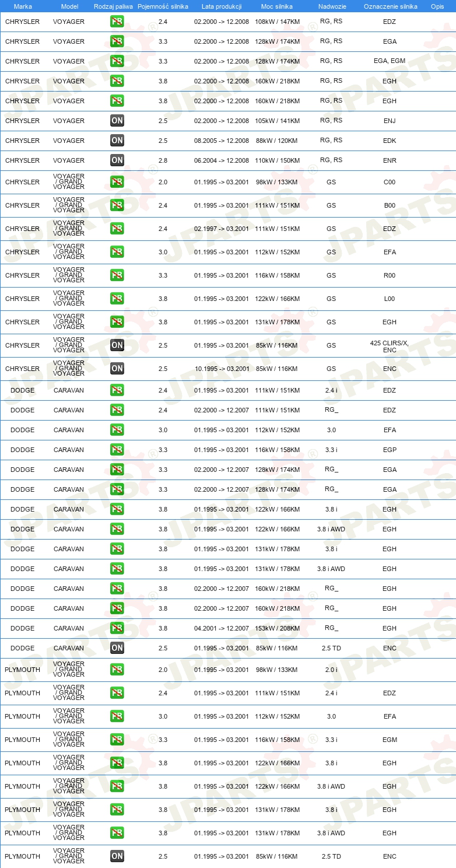Click the diesel icon in the 10.1995 production row
This screenshot has width=456, height=868.
pyautogui.click(x=117, y=369)
